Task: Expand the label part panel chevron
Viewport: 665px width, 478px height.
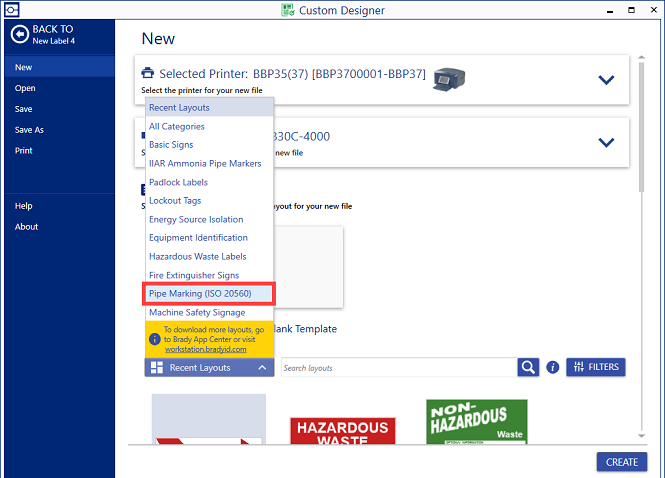Action: 606,142
